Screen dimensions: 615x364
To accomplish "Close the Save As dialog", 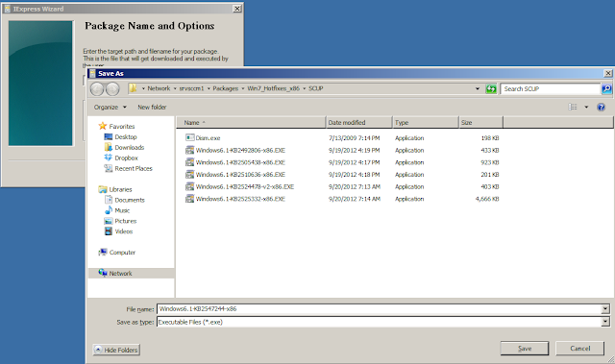I will pyautogui.click(x=607, y=73).
